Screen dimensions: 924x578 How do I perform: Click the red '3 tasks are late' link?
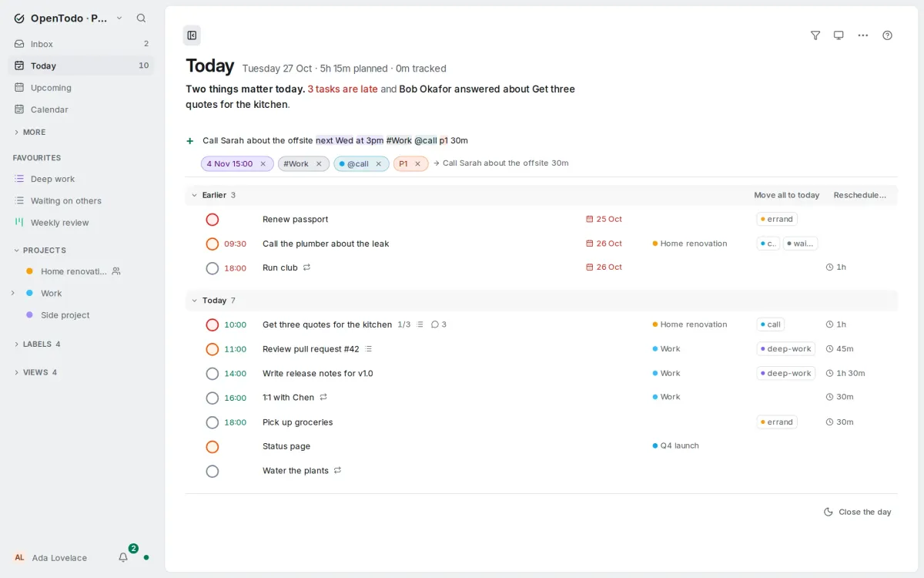[x=343, y=89]
